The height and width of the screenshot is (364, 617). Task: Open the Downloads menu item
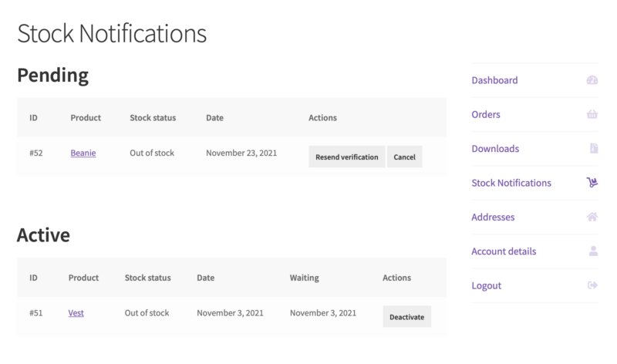pos(495,149)
